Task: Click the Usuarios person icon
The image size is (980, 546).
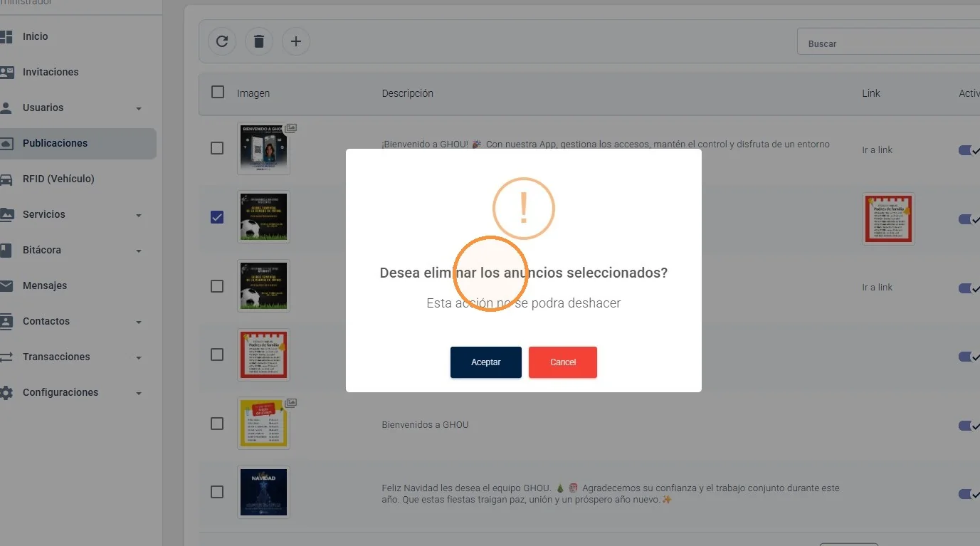Action: [x=6, y=107]
